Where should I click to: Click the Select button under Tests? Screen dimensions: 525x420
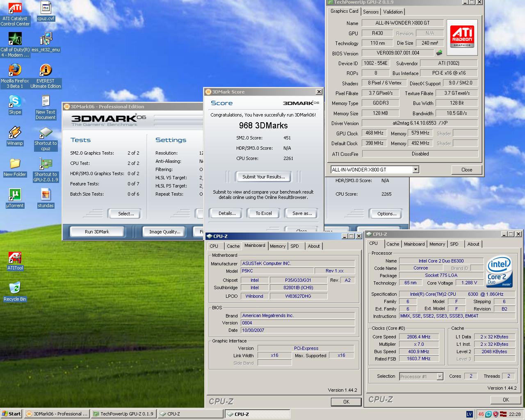(126, 214)
